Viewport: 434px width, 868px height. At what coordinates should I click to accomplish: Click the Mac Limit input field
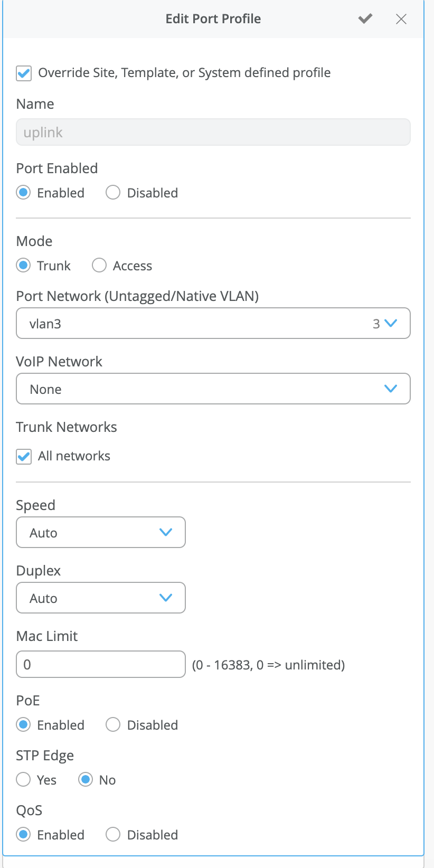tap(101, 664)
